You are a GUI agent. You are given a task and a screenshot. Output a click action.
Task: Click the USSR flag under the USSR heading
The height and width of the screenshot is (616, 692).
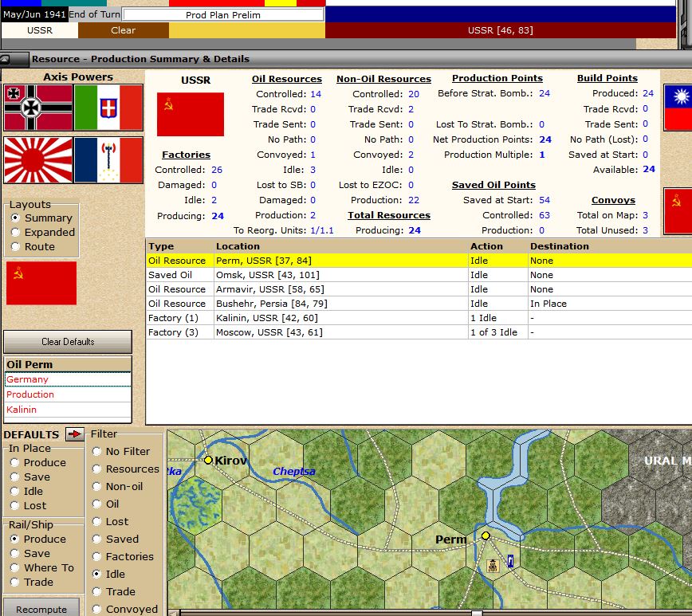coord(191,114)
